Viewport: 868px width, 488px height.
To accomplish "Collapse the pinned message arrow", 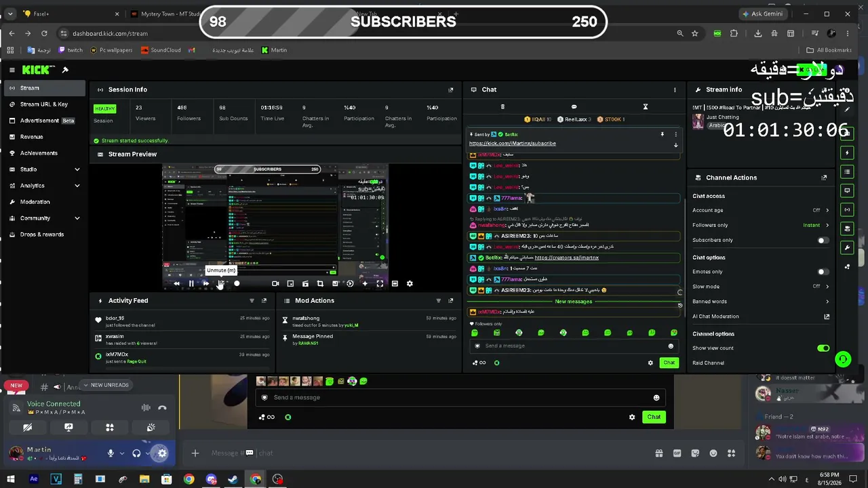I will coord(675,145).
